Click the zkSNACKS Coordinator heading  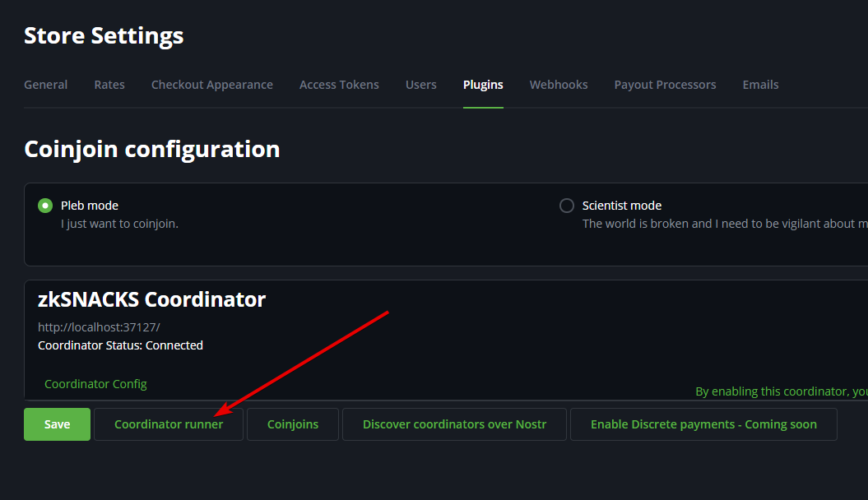pos(151,299)
